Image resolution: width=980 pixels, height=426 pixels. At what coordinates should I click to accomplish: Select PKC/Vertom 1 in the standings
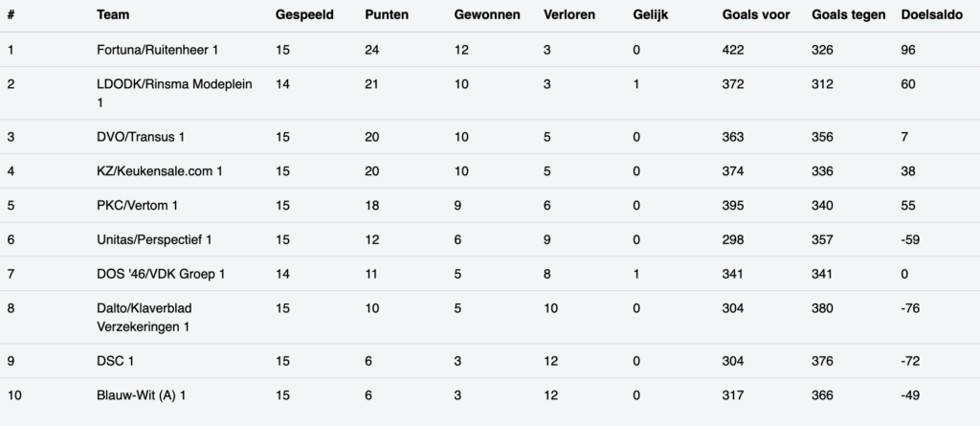point(138,206)
